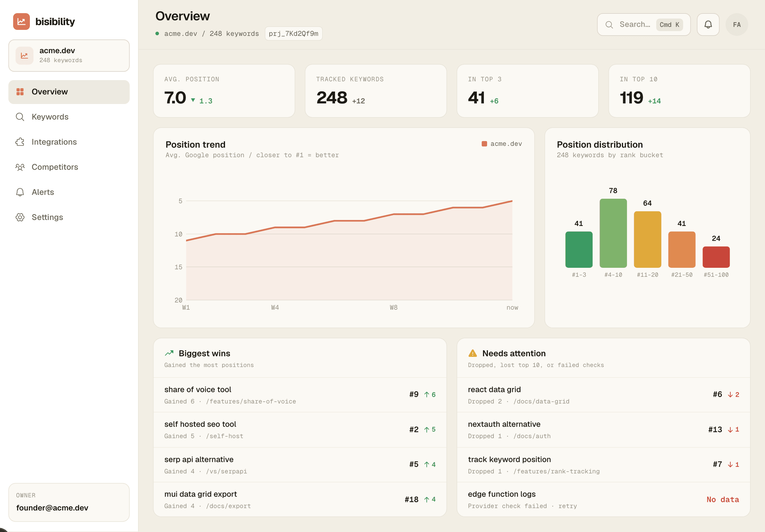Click the 'No data' status text
The width and height of the screenshot is (765, 532).
point(723,500)
